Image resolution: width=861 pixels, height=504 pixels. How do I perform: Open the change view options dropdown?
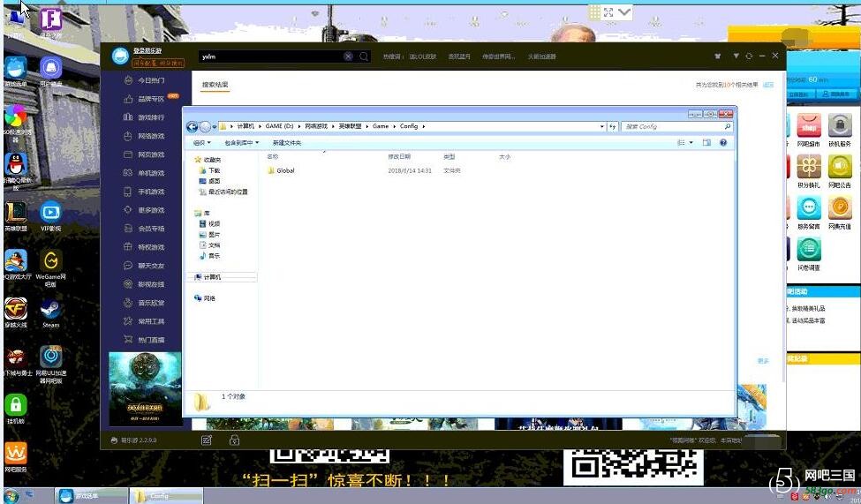[691, 143]
